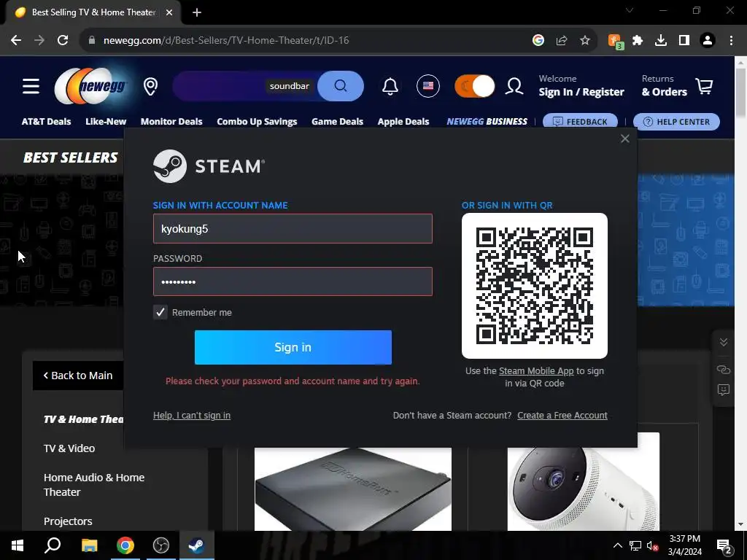Select Home Audio & Home Theater category
The height and width of the screenshot is (560, 747).
94,484
